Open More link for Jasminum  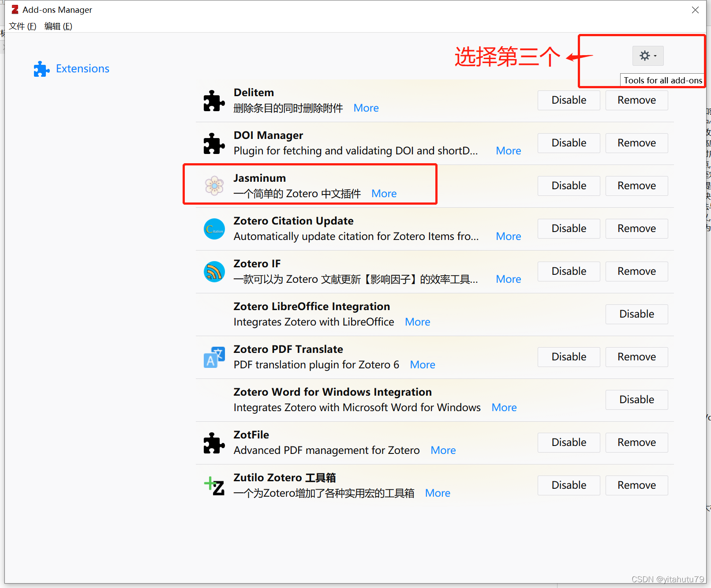(x=384, y=194)
